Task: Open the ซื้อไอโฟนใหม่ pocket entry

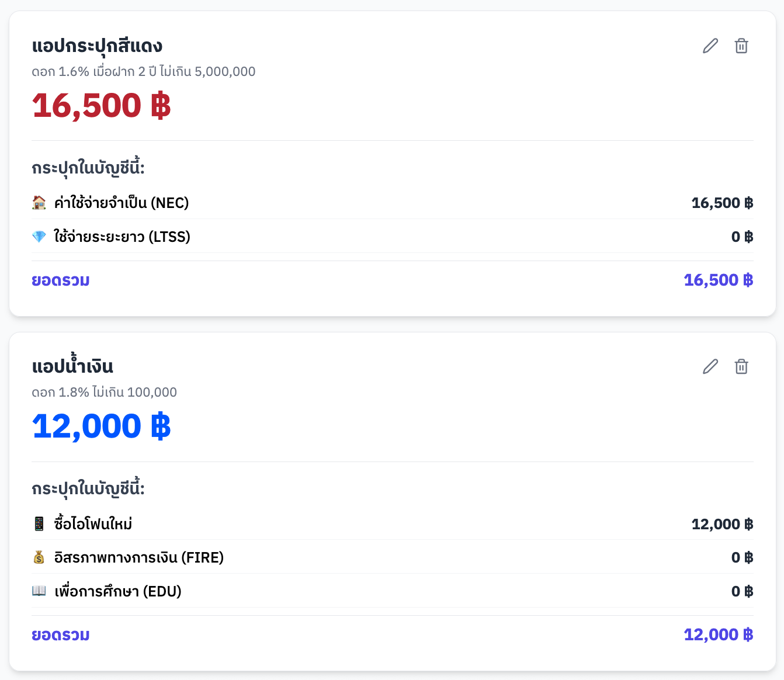Action: coord(93,523)
